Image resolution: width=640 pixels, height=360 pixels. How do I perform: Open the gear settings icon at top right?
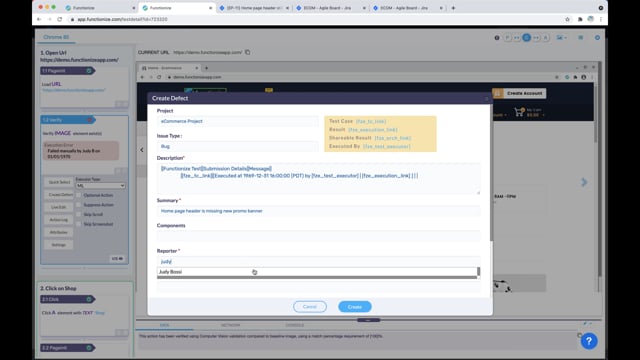597,38
